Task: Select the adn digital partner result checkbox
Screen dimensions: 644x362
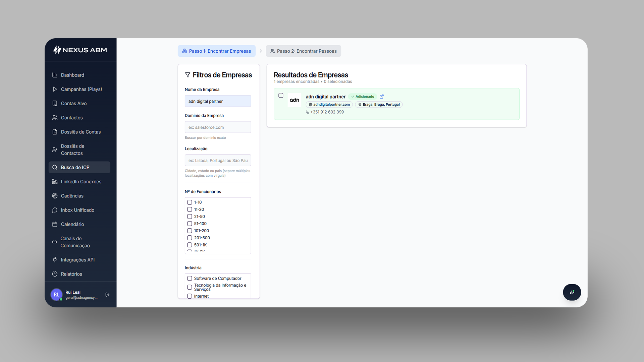Action: point(281,96)
